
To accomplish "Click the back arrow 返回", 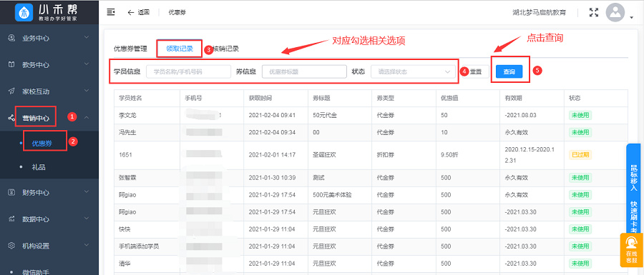I will click(x=131, y=12).
